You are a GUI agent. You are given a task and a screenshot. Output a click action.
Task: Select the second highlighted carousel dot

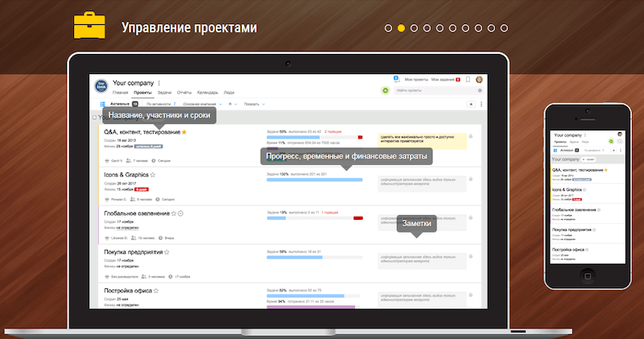pos(402,27)
